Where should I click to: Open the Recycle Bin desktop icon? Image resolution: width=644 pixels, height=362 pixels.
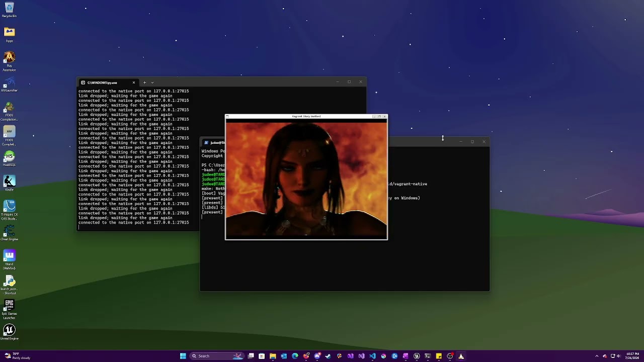click(x=9, y=9)
